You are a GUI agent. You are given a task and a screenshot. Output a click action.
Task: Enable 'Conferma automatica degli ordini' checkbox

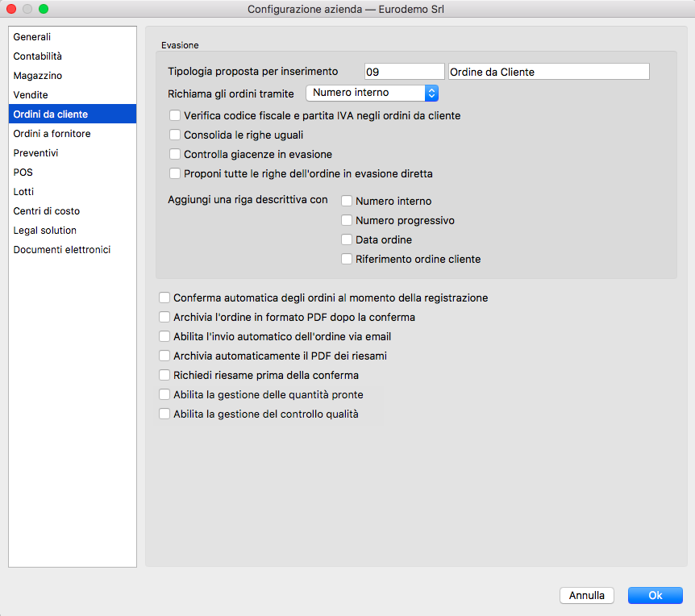pos(164,298)
